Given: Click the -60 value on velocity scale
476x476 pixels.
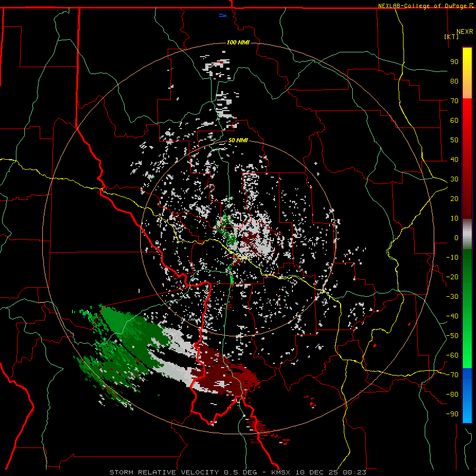Looking at the screenshot, I should click(452, 355).
